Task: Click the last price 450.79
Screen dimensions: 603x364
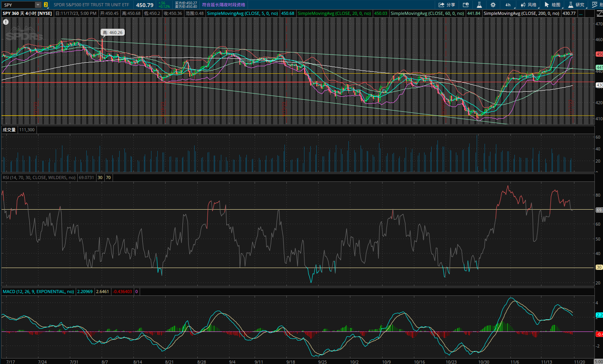Action: 145,5
